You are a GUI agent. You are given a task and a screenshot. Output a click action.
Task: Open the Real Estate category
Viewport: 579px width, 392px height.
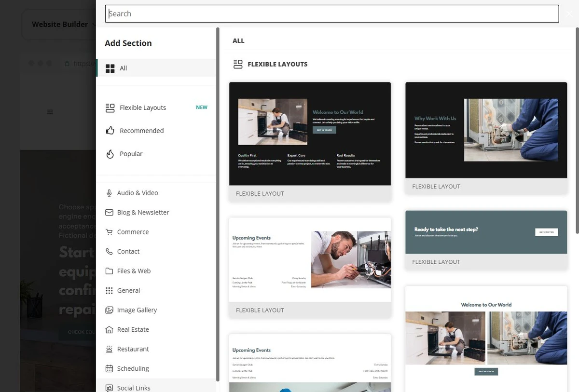156,329
